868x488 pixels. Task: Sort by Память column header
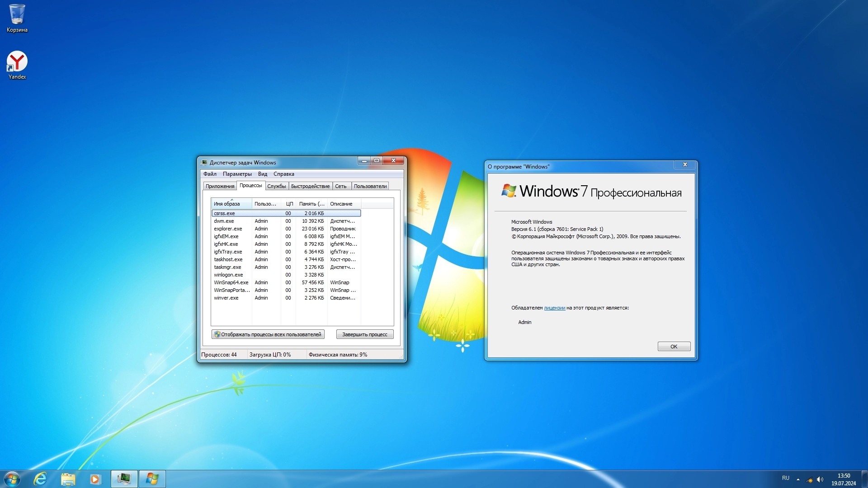[311, 204]
